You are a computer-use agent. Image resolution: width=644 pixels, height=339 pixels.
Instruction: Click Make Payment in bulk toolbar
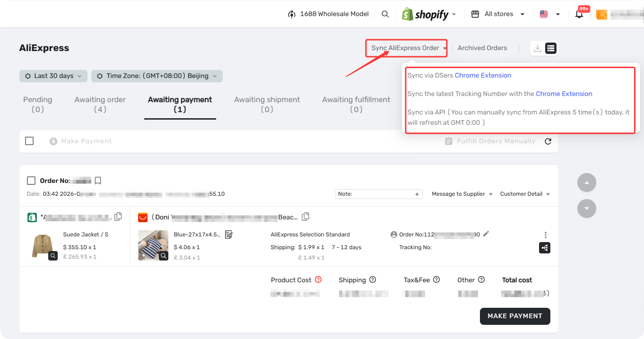click(x=81, y=141)
